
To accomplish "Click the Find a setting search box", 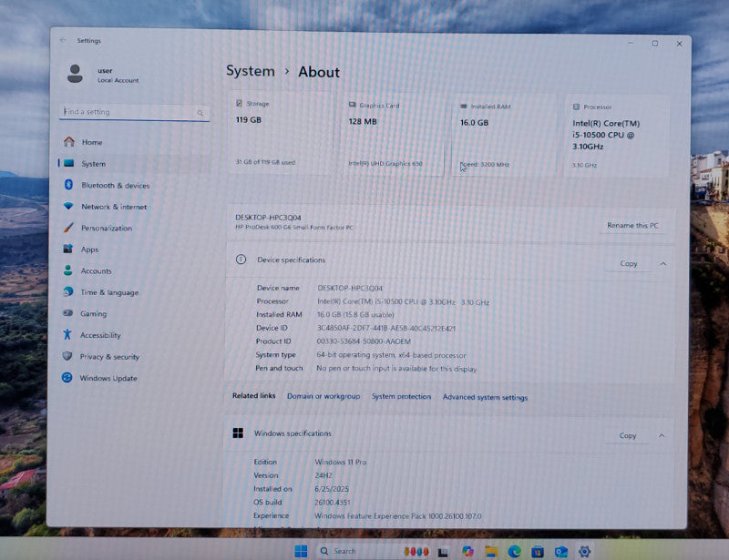I will pos(134,112).
